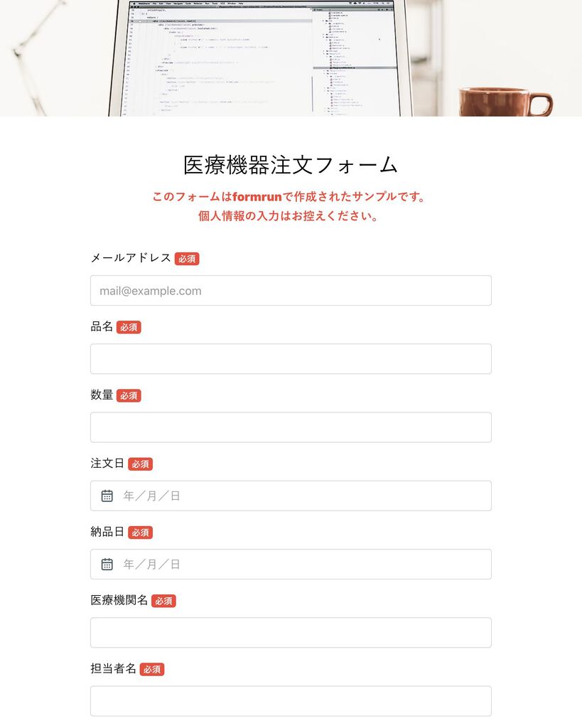Click the calendar icon in 注文日 field
This screenshot has width=582, height=728.
[x=107, y=496]
